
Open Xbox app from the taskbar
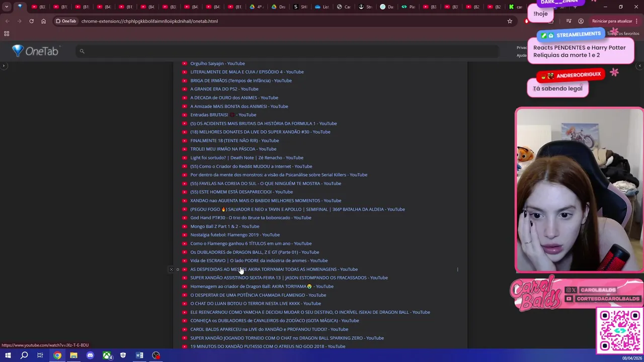(x=107, y=355)
